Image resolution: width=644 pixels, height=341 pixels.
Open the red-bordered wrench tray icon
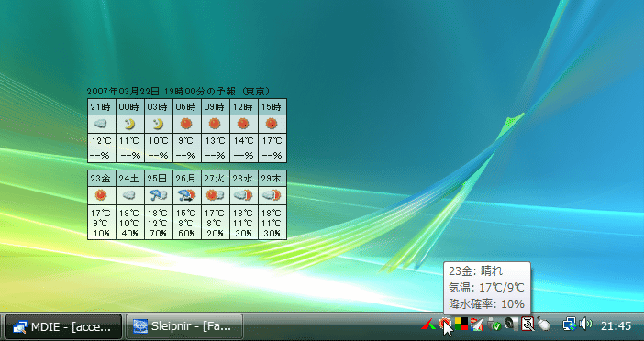tap(527, 324)
